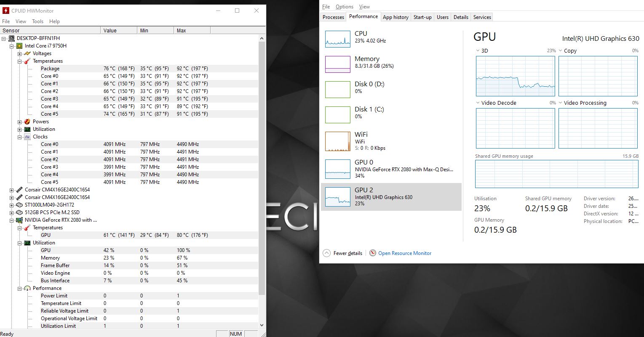Expand the Powers tree node
Viewport: 644px width, 337px height.
click(20, 122)
